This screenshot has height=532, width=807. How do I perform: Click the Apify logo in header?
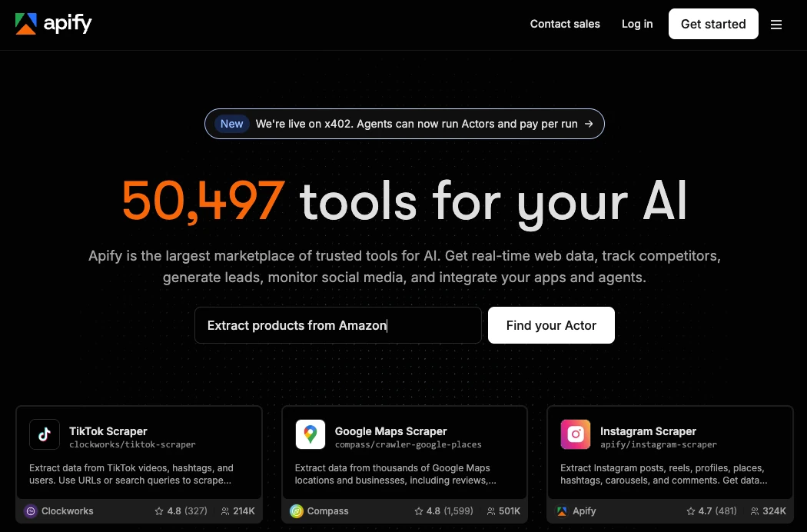tap(54, 24)
